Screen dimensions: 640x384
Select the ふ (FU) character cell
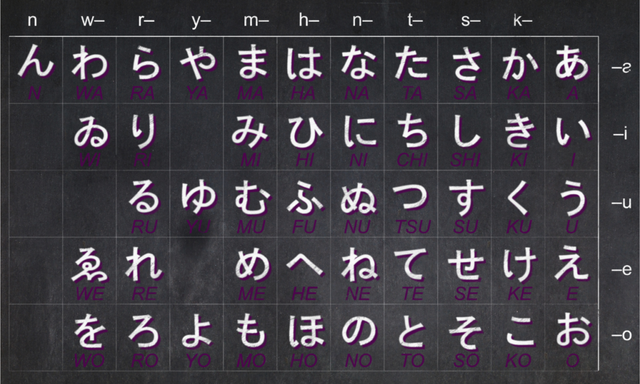tap(304, 204)
